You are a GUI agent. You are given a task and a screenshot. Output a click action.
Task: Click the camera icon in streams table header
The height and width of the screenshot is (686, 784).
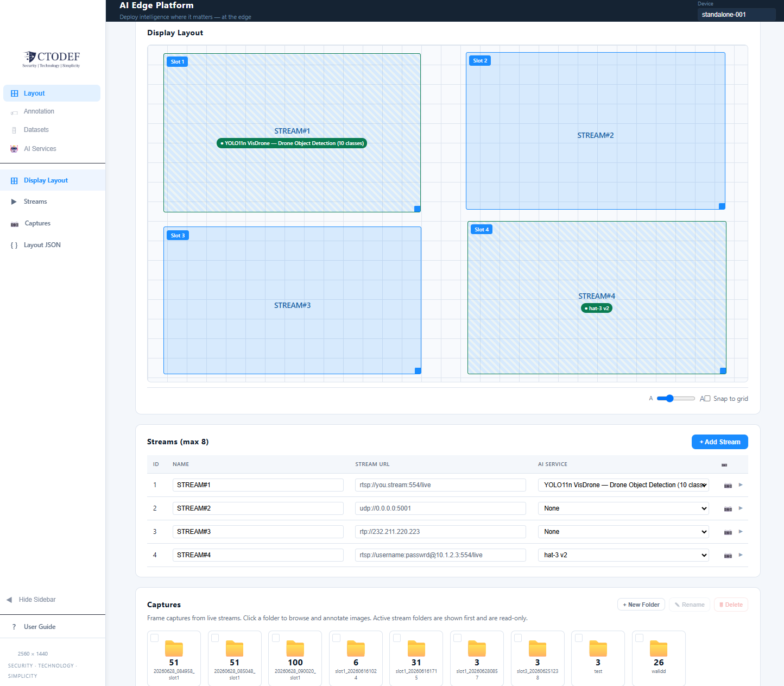[x=724, y=465]
